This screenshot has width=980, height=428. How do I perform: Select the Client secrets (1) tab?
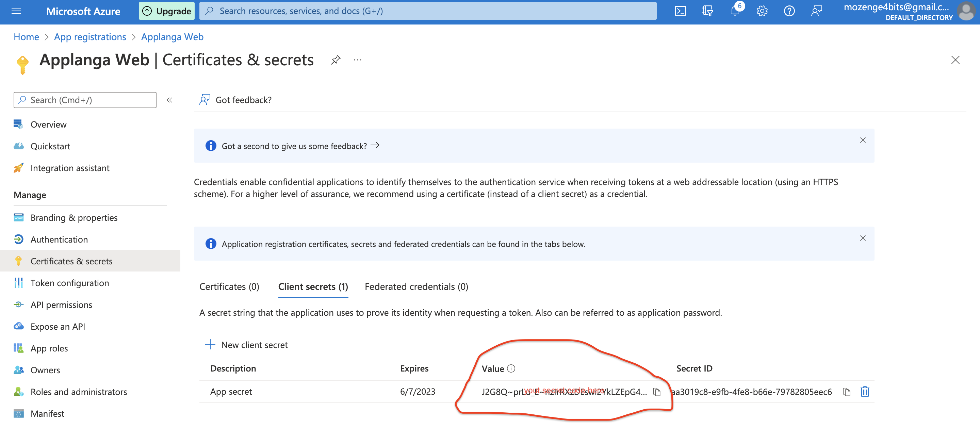[313, 286]
